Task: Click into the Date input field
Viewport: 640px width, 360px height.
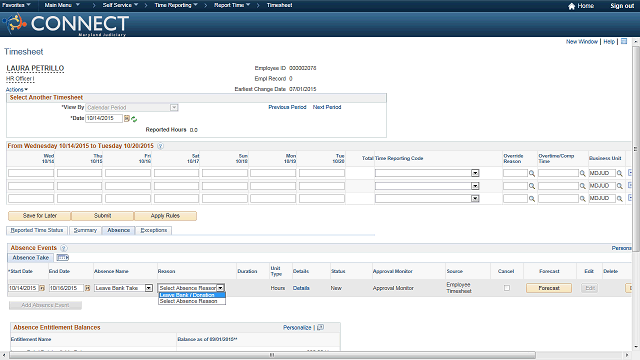Action: click(x=104, y=118)
